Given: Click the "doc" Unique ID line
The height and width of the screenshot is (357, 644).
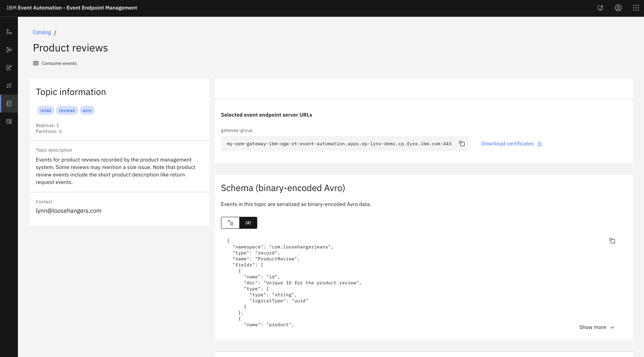Looking at the screenshot, I should tap(303, 283).
